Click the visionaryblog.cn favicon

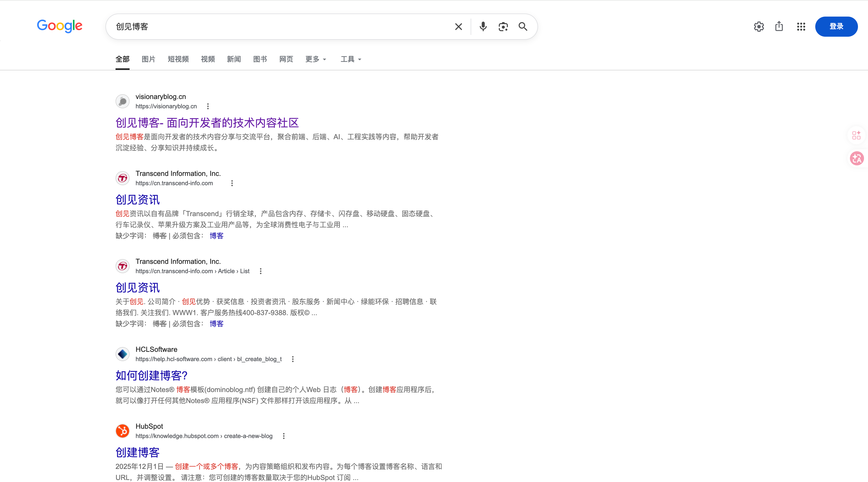[x=123, y=101]
